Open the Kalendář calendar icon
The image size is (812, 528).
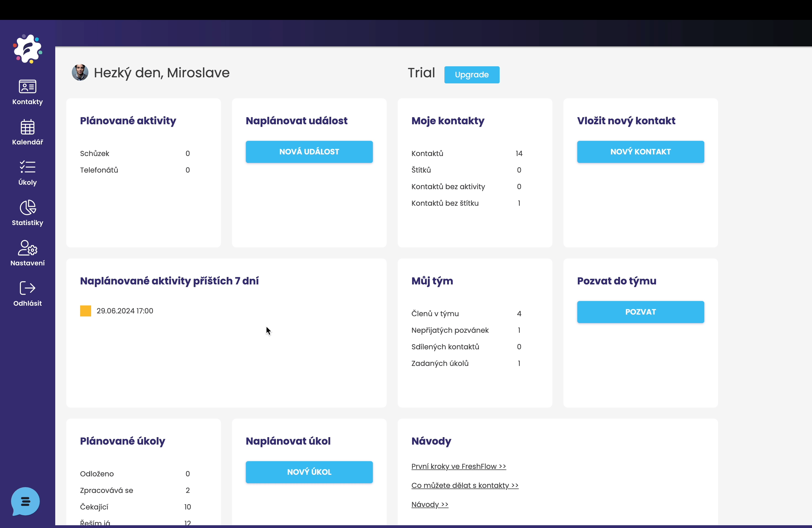click(27, 127)
